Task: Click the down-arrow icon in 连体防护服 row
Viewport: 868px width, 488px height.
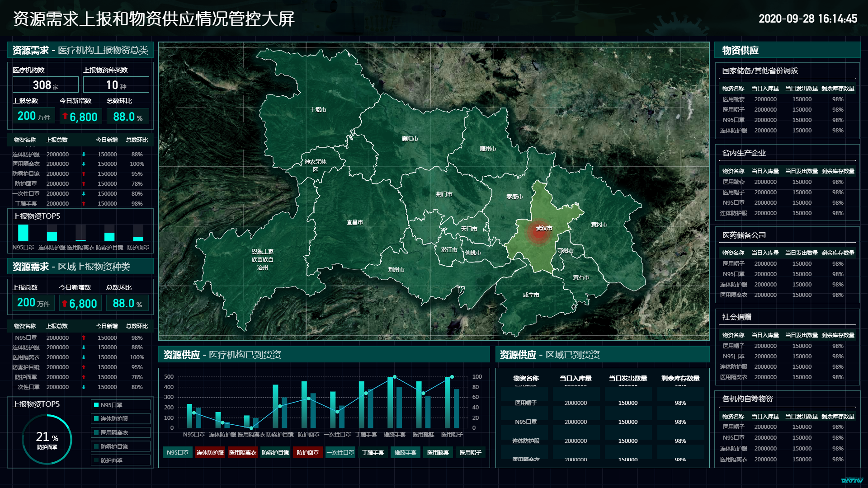Action: tap(84, 154)
